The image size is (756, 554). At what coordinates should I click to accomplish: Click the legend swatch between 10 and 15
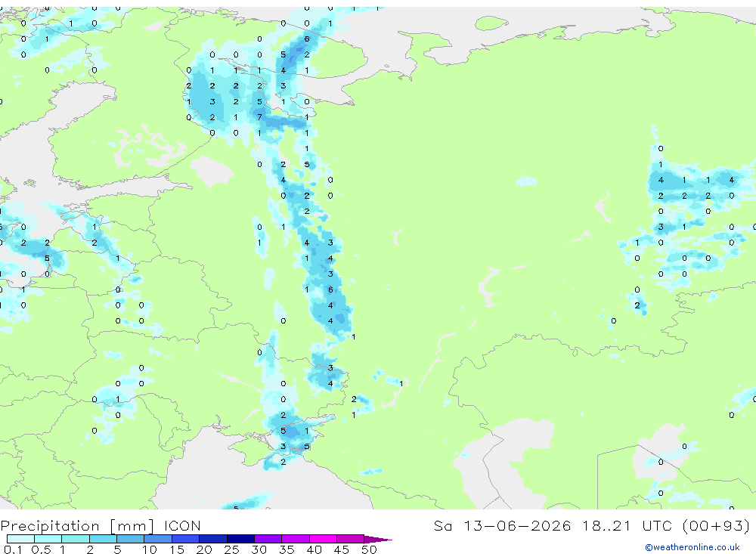158,539
